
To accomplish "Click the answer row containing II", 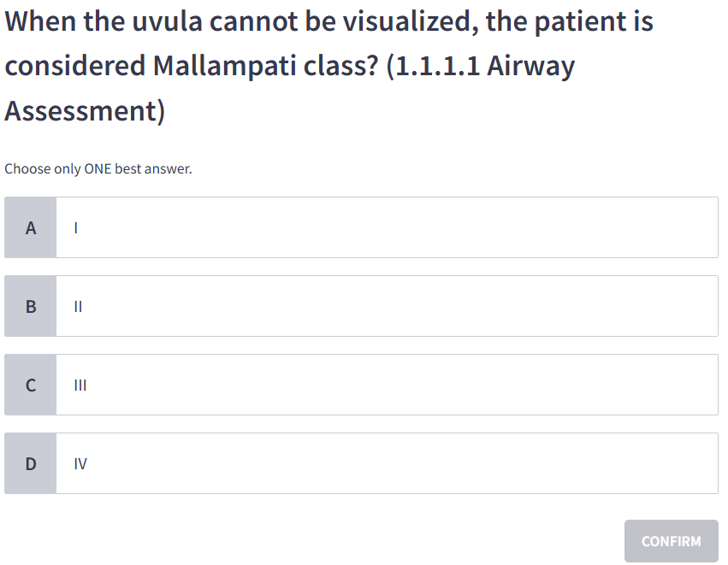I will click(388, 306).
